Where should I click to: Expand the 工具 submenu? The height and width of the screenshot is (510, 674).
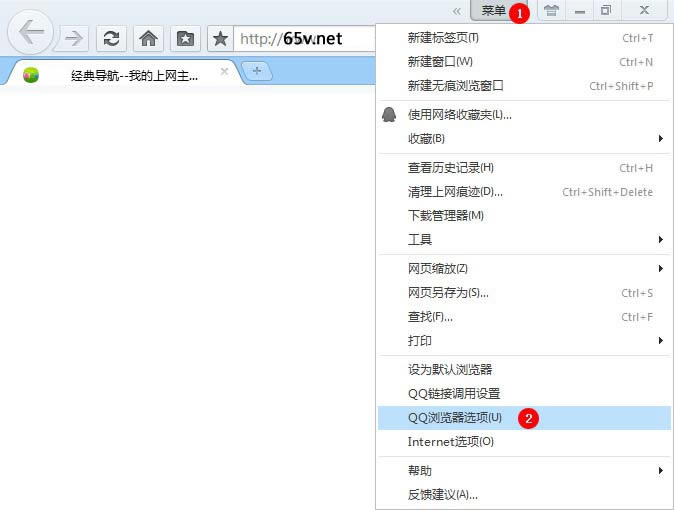click(524, 240)
